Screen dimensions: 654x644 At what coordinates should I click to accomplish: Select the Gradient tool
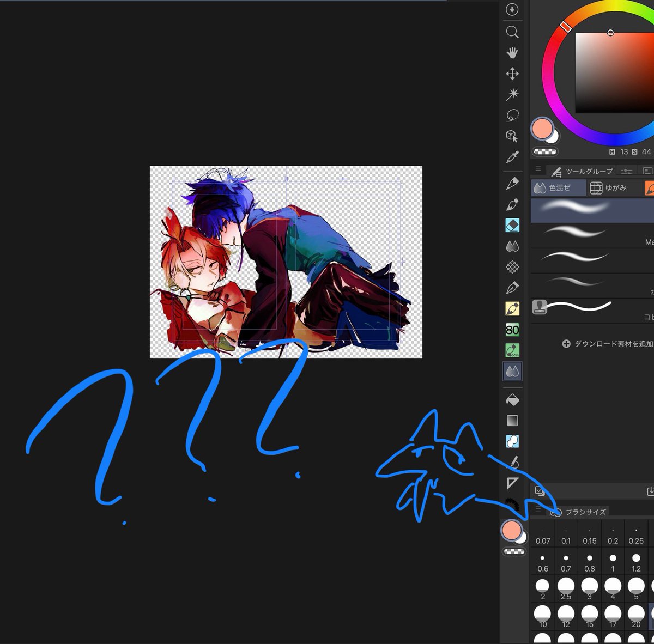[x=512, y=421]
